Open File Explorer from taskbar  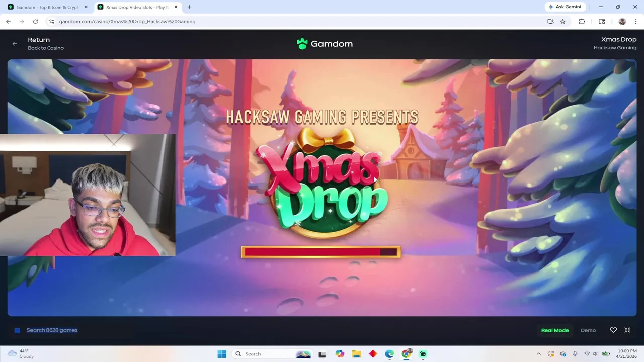click(356, 354)
